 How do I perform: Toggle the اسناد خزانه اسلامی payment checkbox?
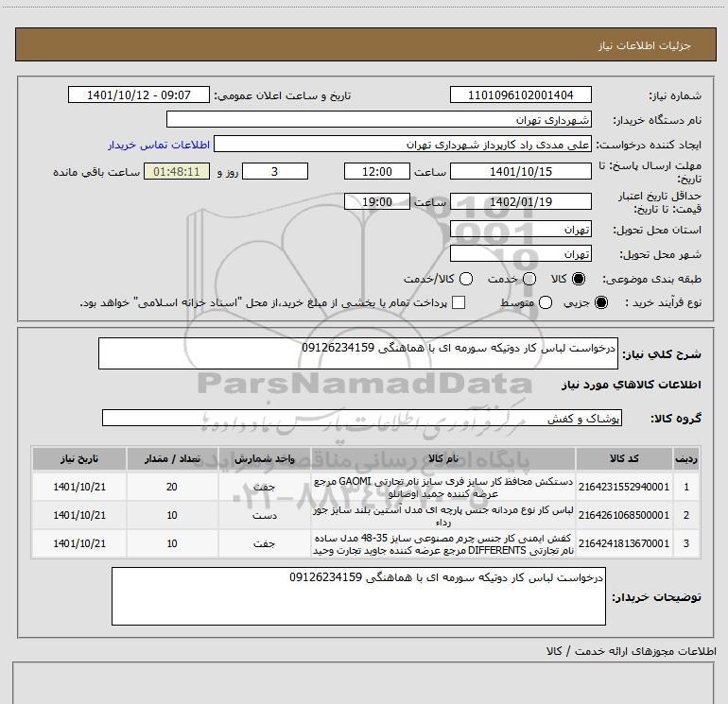coord(459,302)
